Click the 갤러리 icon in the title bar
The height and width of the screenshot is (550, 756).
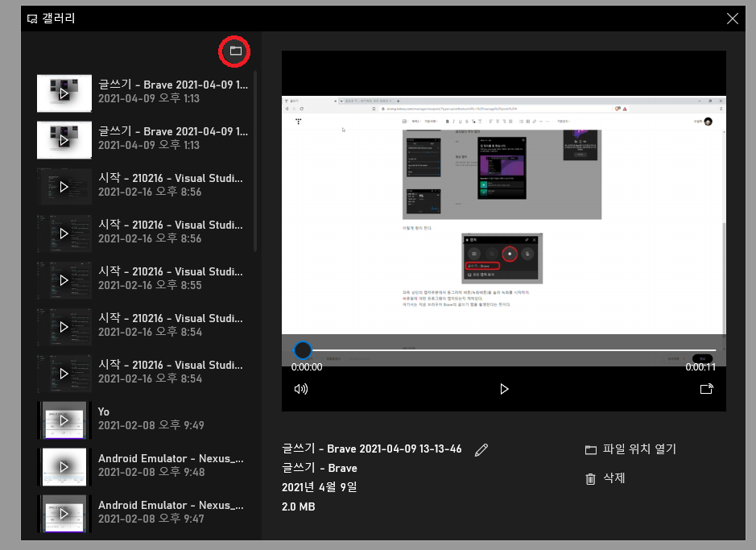point(32,19)
